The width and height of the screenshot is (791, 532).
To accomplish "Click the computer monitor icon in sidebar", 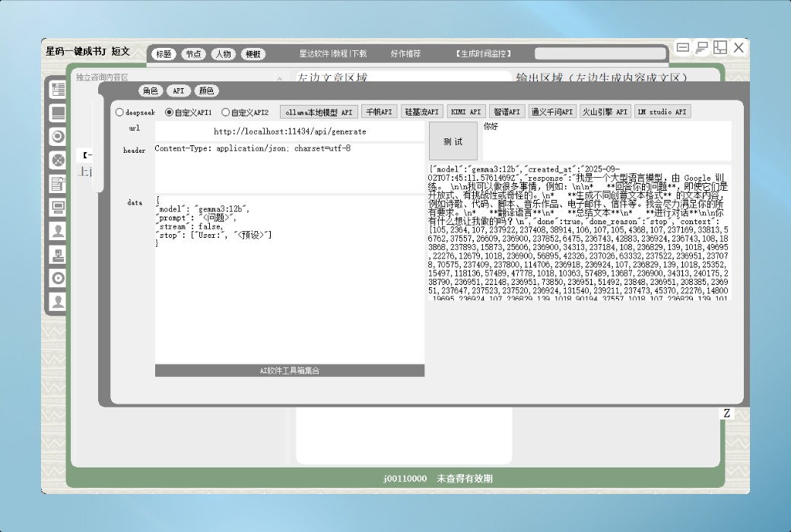I will click(57, 207).
